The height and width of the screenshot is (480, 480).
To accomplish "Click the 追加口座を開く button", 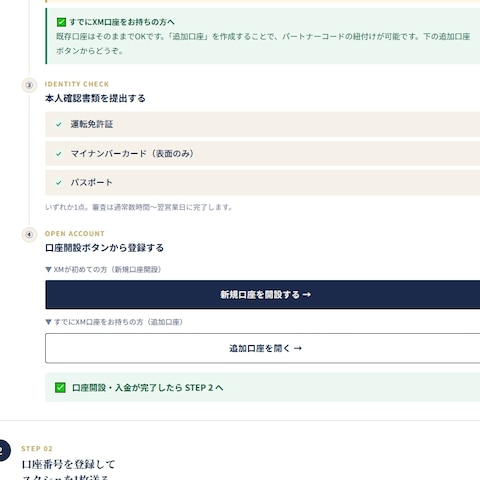I will pyautogui.click(x=263, y=348).
